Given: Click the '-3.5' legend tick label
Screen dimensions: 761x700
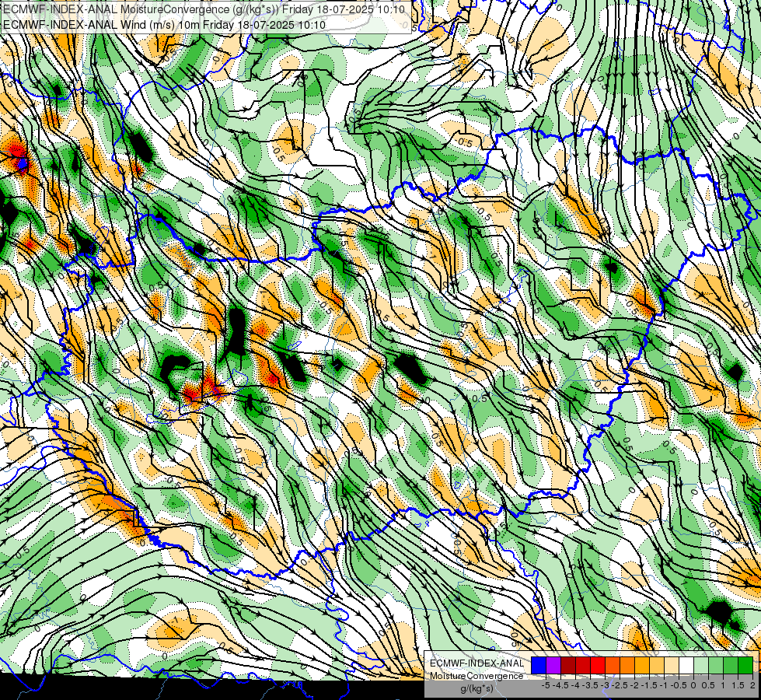Looking at the screenshot, I should (590, 685).
